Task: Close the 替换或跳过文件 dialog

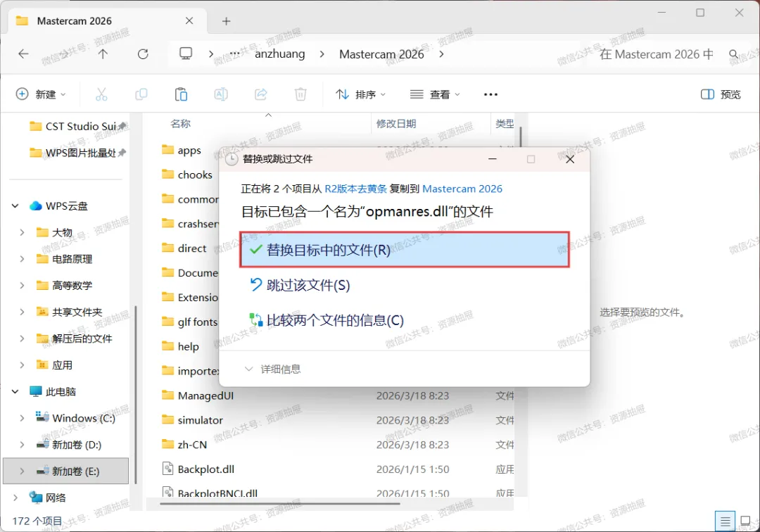Action: (x=570, y=160)
